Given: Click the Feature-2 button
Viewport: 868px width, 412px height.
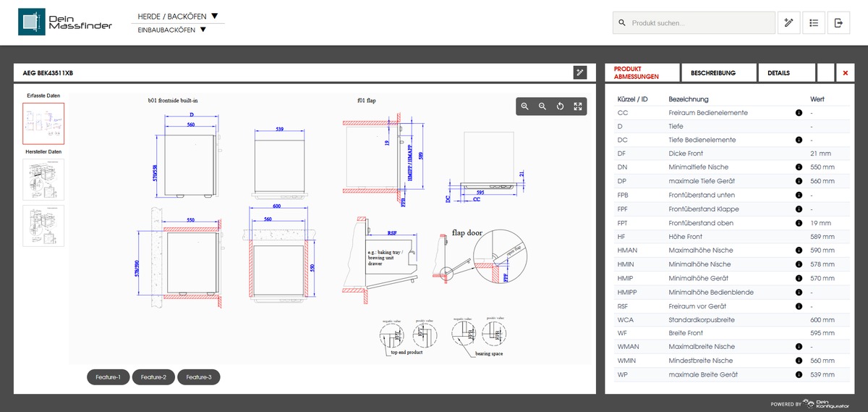Looking at the screenshot, I should 153,377.
